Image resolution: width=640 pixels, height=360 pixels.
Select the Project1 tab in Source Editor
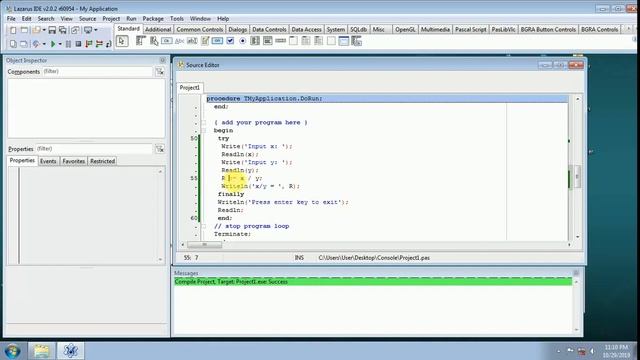point(190,88)
